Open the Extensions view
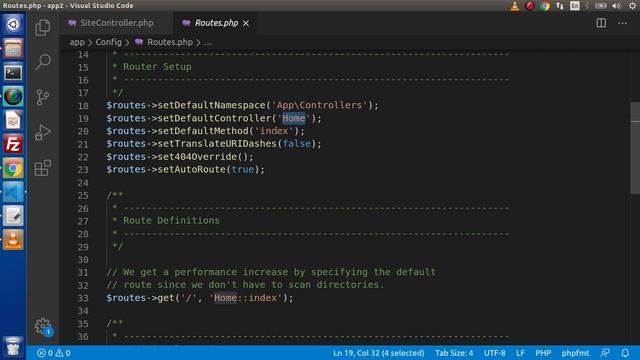 [42, 167]
